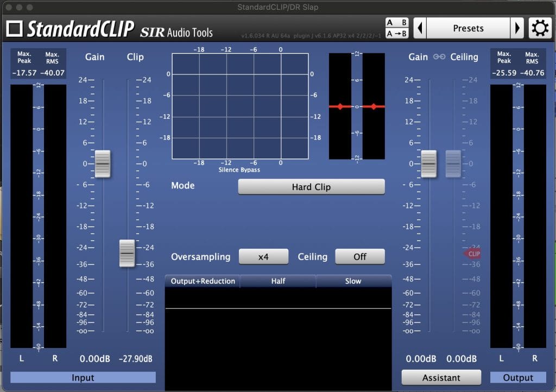Click the red CLIP marker arrow

point(472,254)
